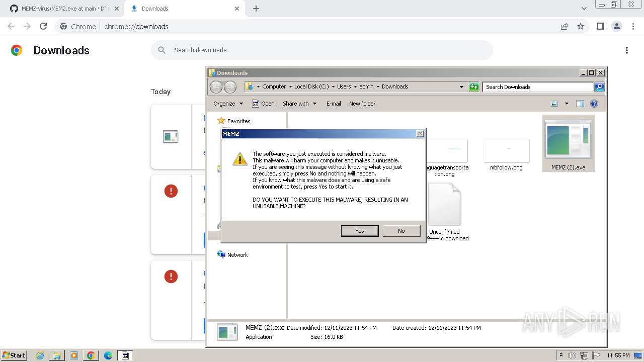Click the change view icon in Explorer
The image size is (644, 362).
point(554,104)
